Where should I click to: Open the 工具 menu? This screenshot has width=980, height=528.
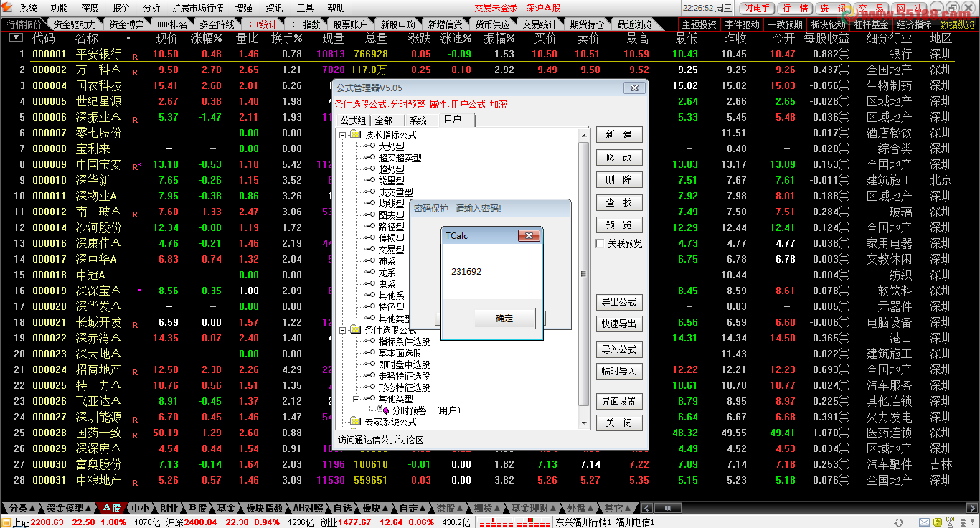[x=305, y=8]
